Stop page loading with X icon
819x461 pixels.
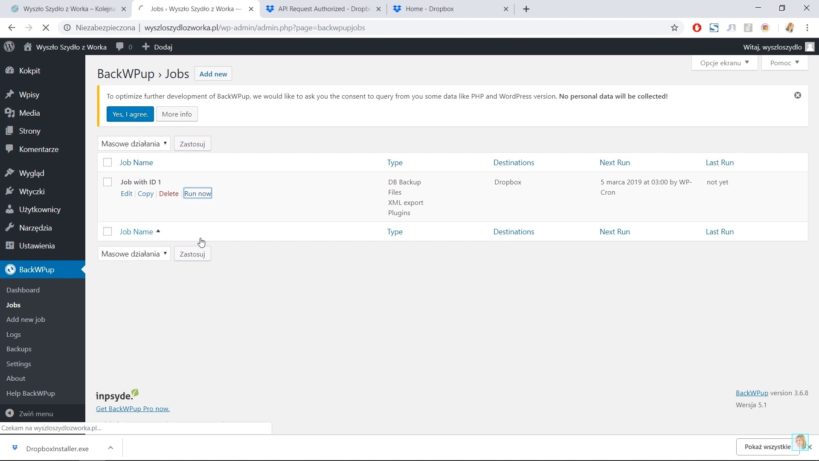point(45,28)
